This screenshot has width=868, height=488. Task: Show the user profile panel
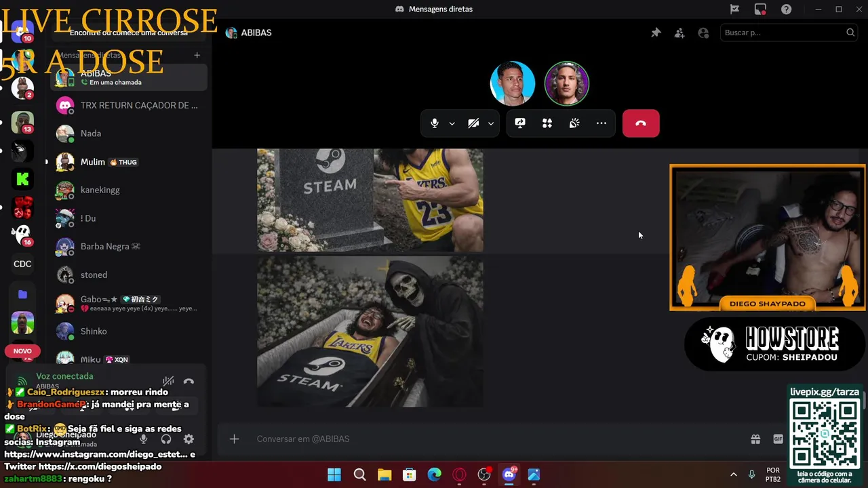point(703,33)
